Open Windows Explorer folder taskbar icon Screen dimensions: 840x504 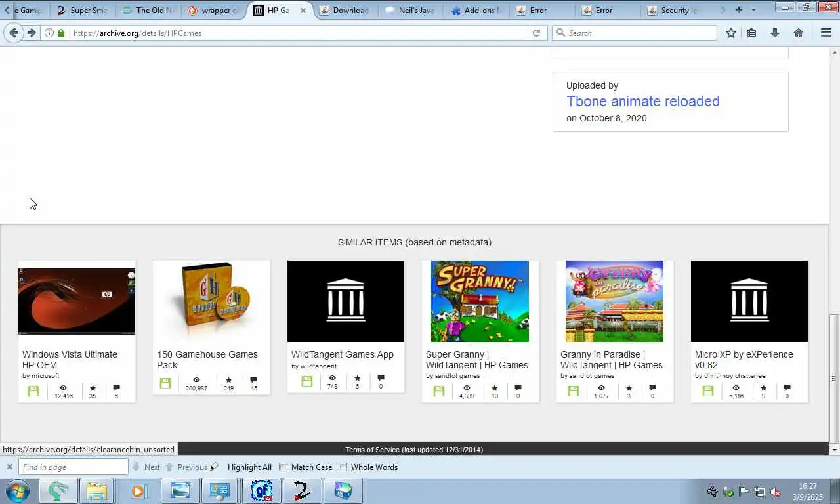[x=96, y=491]
